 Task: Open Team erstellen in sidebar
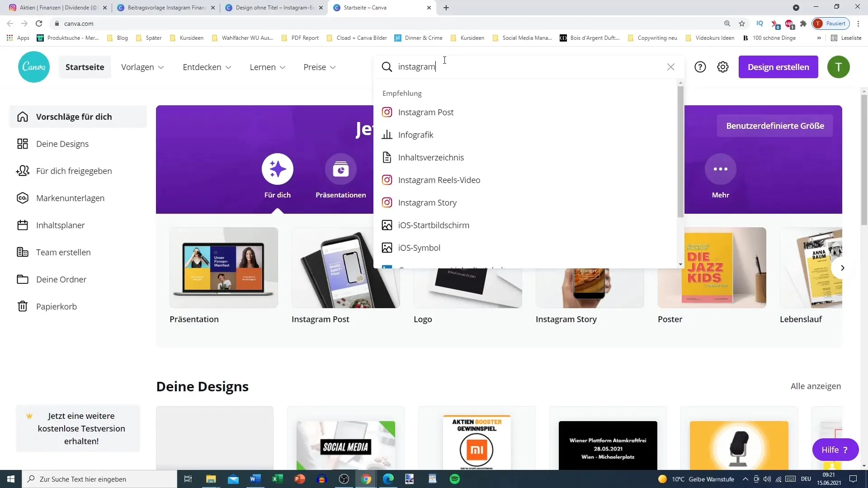(78, 252)
